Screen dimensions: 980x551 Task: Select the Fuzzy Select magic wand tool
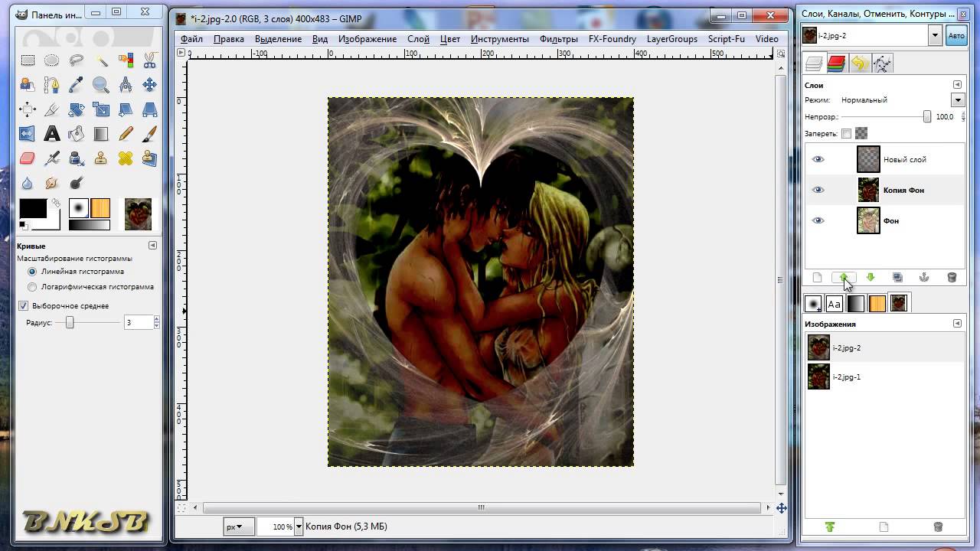pyautogui.click(x=101, y=60)
